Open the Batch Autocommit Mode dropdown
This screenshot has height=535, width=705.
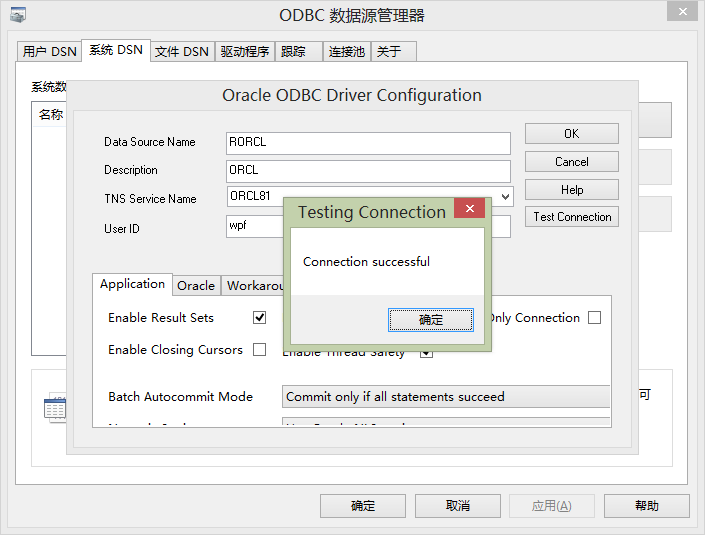(446, 397)
